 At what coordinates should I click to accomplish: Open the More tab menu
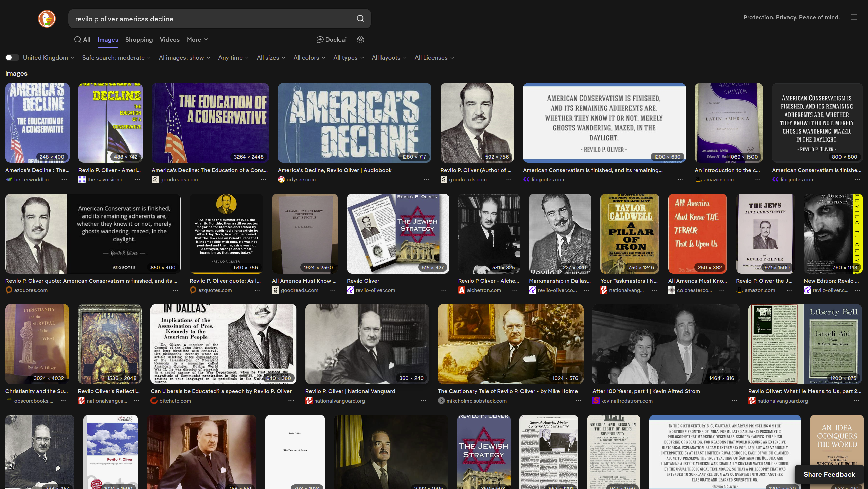[197, 40]
